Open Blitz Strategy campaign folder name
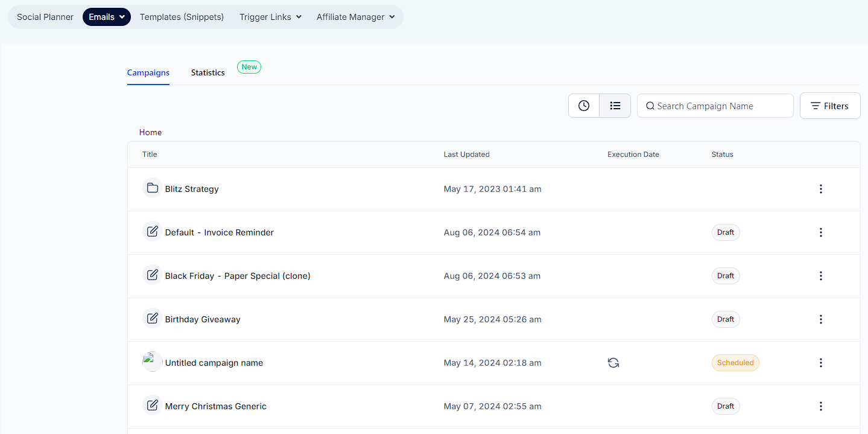868x434 pixels. 192,189
